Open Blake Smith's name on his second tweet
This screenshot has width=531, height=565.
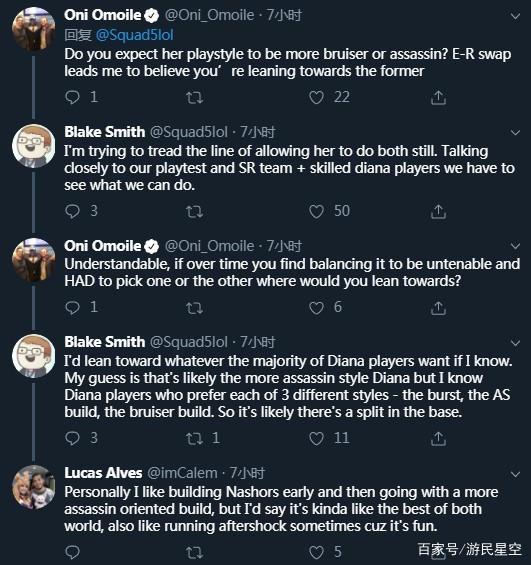(104, 342)
